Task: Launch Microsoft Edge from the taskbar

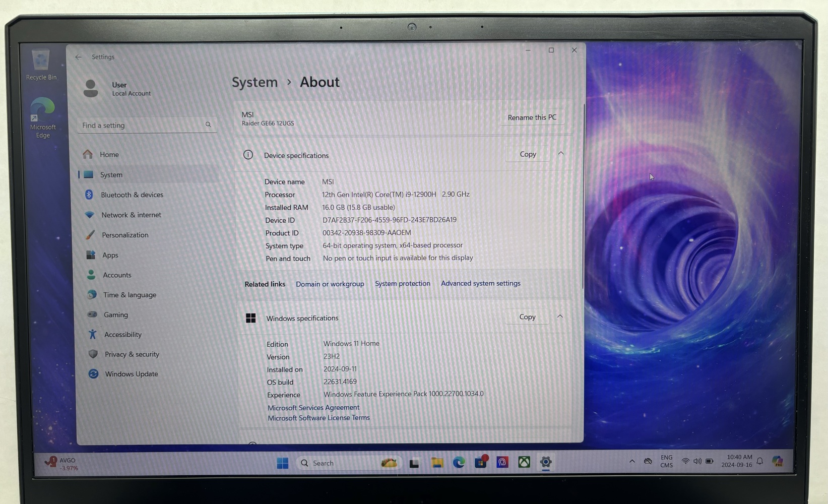Action: [x=459, y=462]
